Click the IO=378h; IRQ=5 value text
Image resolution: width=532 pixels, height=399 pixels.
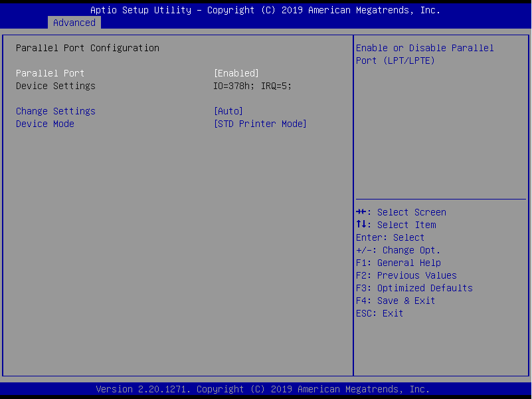pos(252,86)
